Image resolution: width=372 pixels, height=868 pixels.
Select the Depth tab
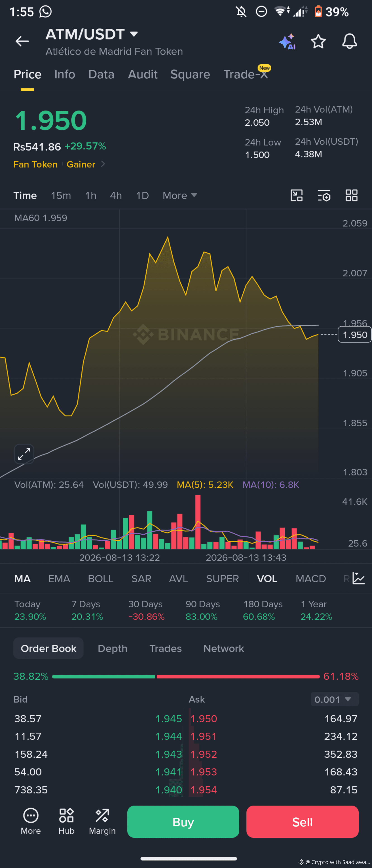tap(113, 648)
